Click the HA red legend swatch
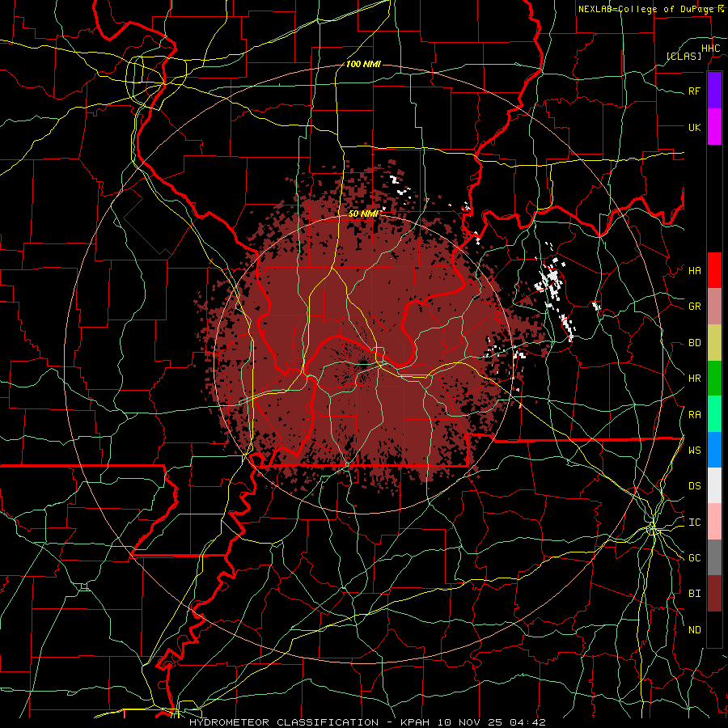This screenshot has width=728, height=728. coord(714,270)
